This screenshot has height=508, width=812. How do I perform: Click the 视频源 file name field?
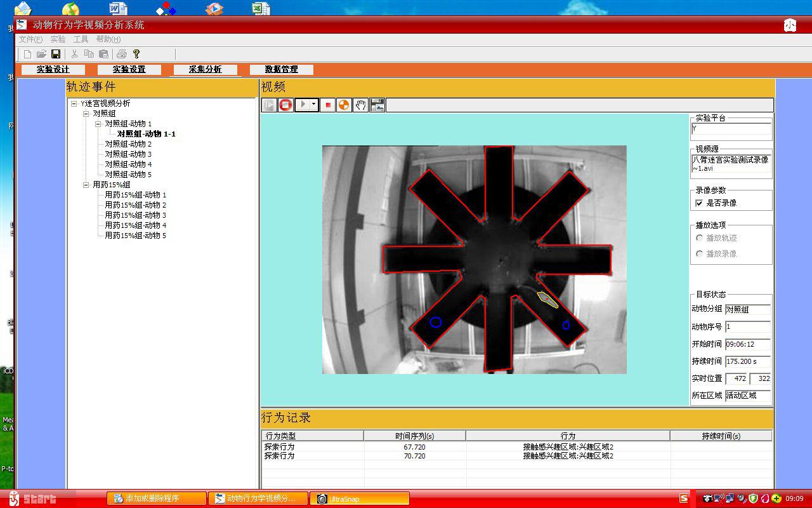(x=731, y=164)
